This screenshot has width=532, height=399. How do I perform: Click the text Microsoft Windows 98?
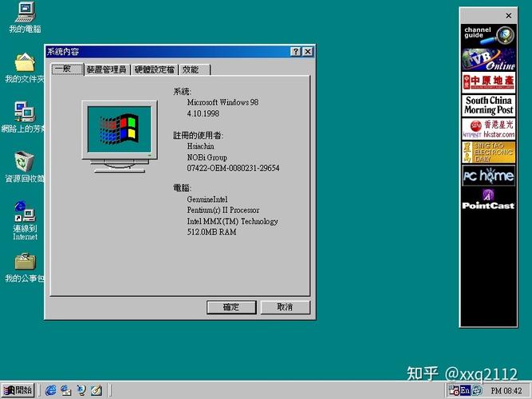click(x=223, y=102)
